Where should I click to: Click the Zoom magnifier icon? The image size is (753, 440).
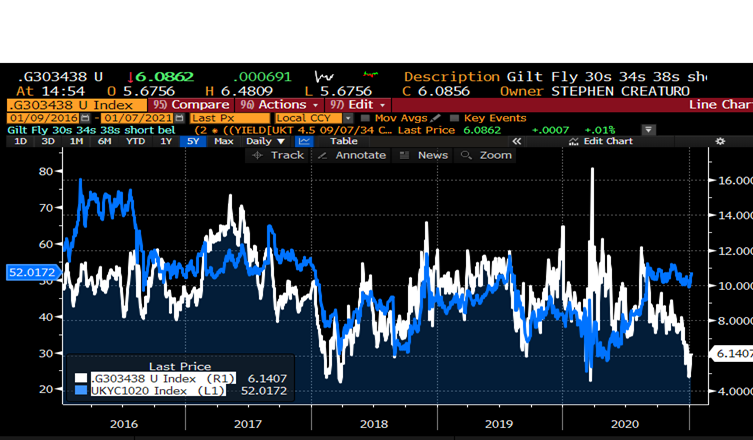466,155
